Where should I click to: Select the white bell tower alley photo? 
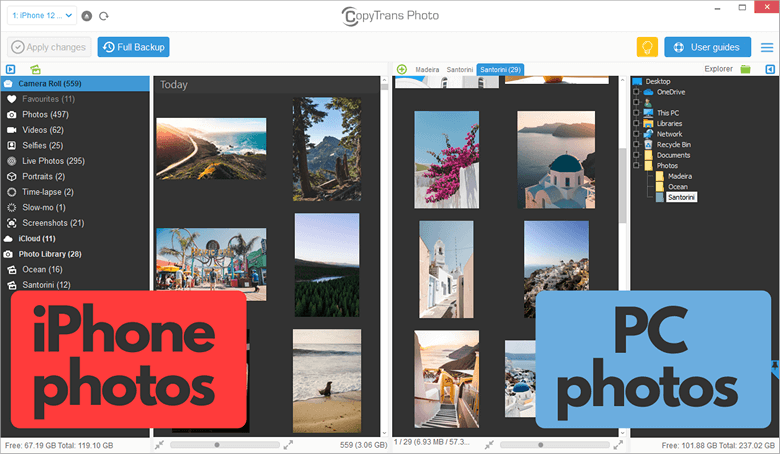tap(446, 269)
